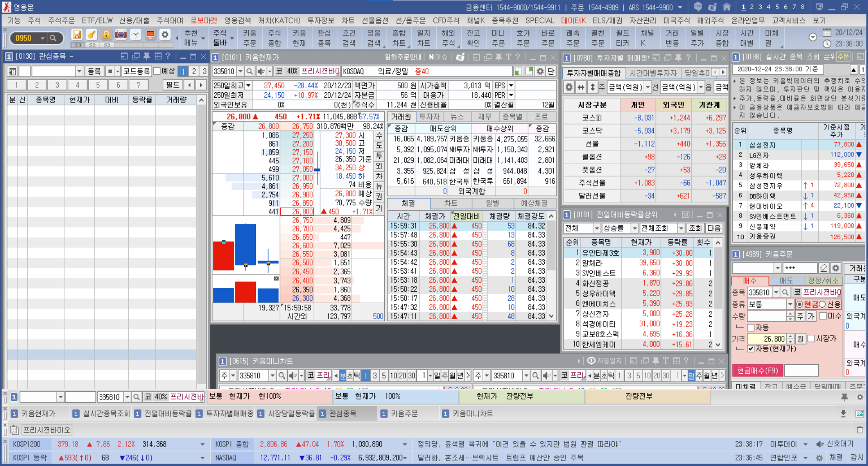Click the save screen floppy icon in the toolbar
The width and height of the screenshot is (868, 466).
77,35
